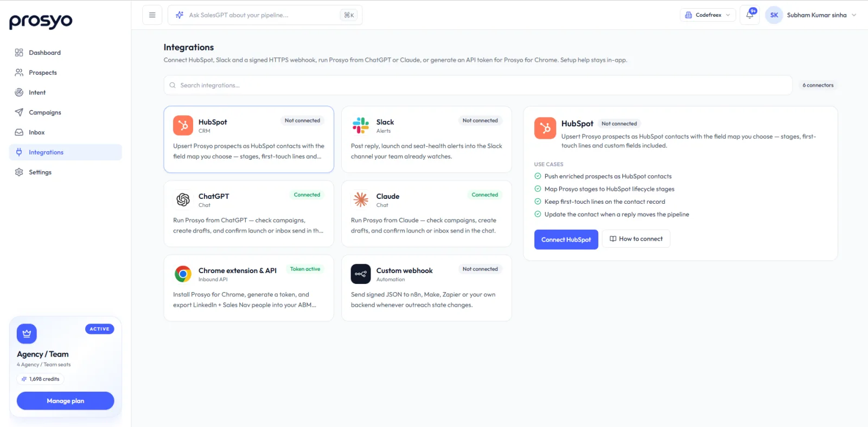Image resolution: width=868 pixels, height=427 pixels.
Task: Click 'Keep first-touch lines on the contact record'
Action: pos(605,202)
